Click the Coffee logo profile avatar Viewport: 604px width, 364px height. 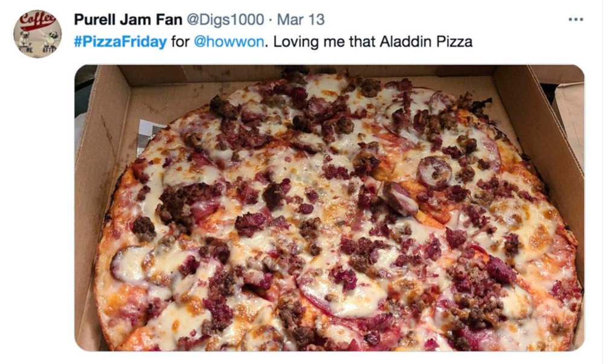click(37, 34)
